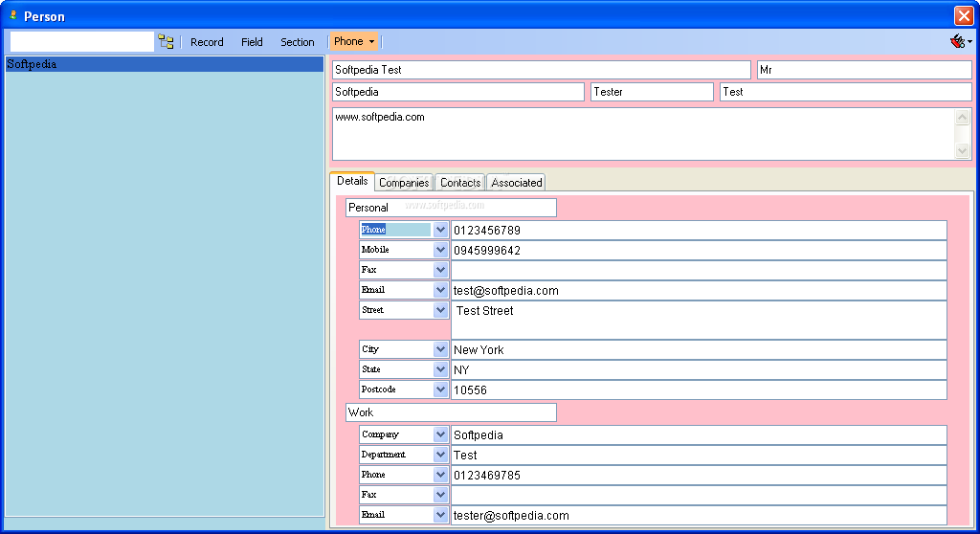
Task: Expand the Work Fax field type dropdown
Action: coord(440,494)
